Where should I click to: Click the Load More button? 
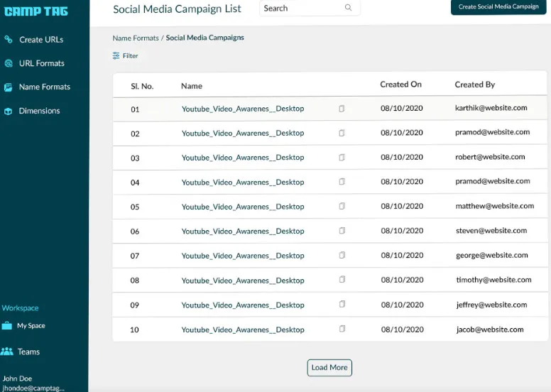coord(329,368)
